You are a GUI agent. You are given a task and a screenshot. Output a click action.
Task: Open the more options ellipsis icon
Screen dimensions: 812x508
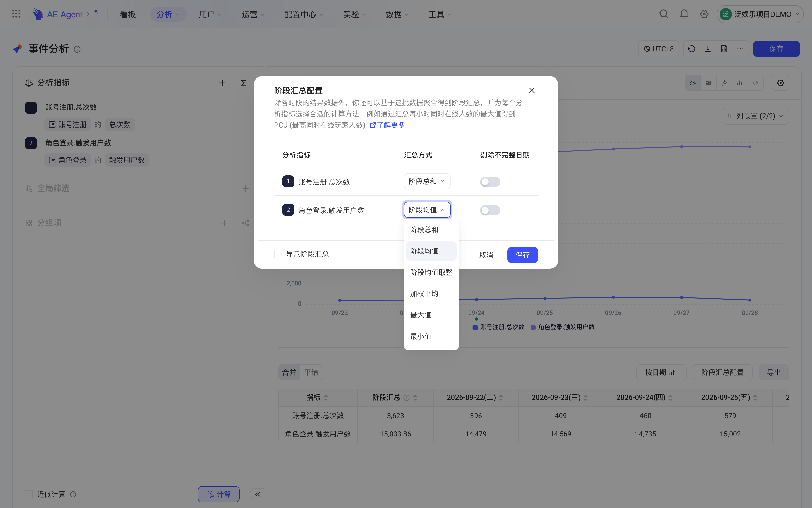(x=740, y=49)
